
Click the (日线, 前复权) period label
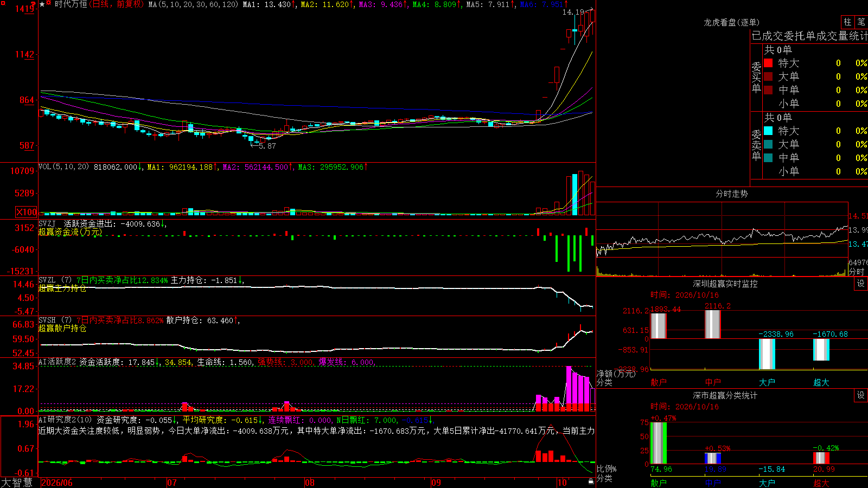coord(116,4)
